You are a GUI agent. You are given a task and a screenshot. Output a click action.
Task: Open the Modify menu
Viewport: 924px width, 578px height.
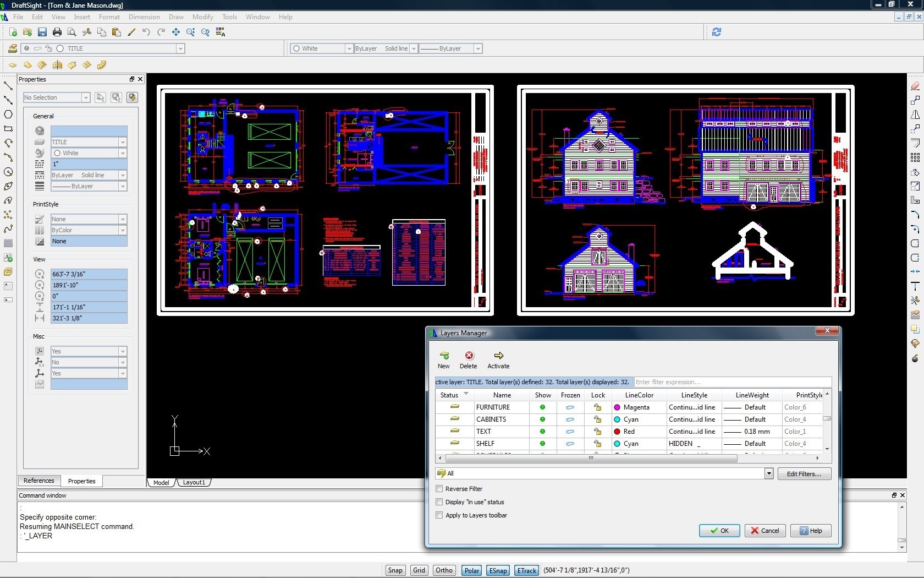[x=202, y=17]
